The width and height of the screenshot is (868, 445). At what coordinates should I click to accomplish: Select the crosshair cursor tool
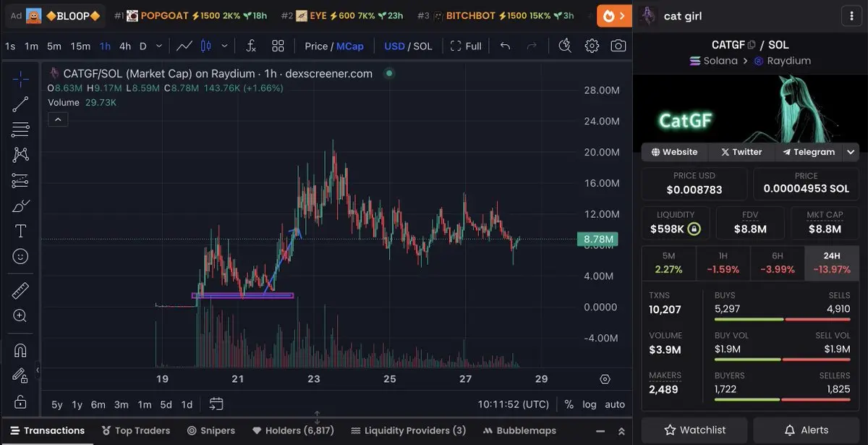pos(20,80)
